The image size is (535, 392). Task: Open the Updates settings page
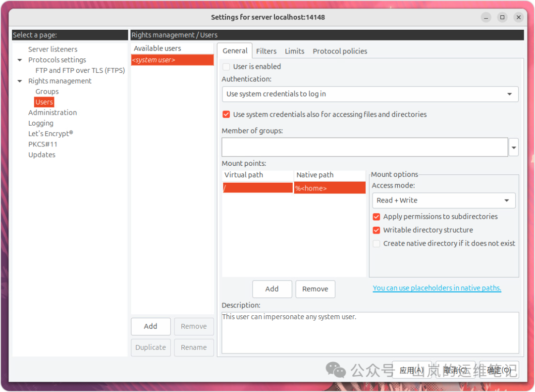(x=42, y=154)
